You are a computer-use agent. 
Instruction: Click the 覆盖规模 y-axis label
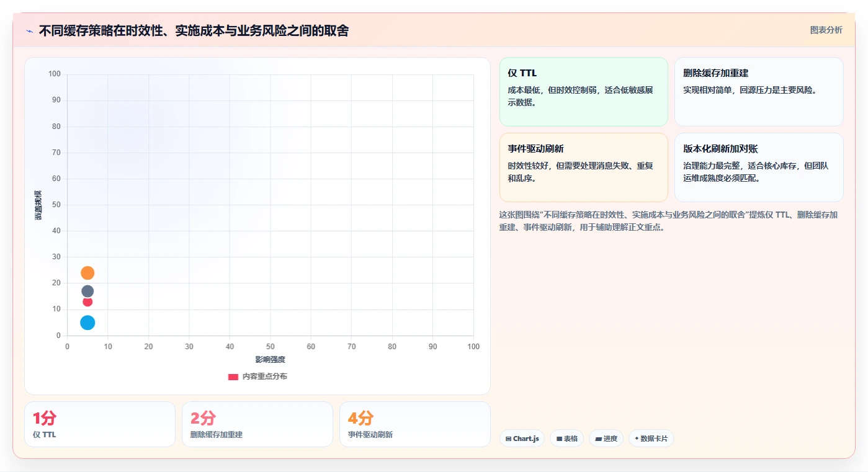(38, 205)
